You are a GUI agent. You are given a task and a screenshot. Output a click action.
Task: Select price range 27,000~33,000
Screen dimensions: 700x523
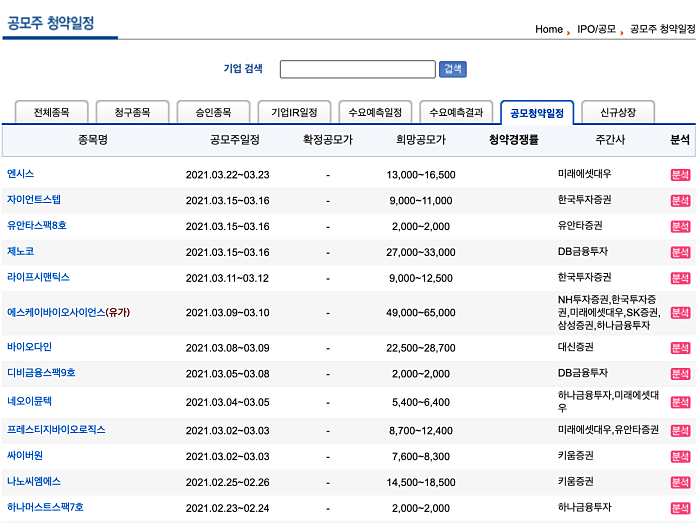[x=421, y=253]
